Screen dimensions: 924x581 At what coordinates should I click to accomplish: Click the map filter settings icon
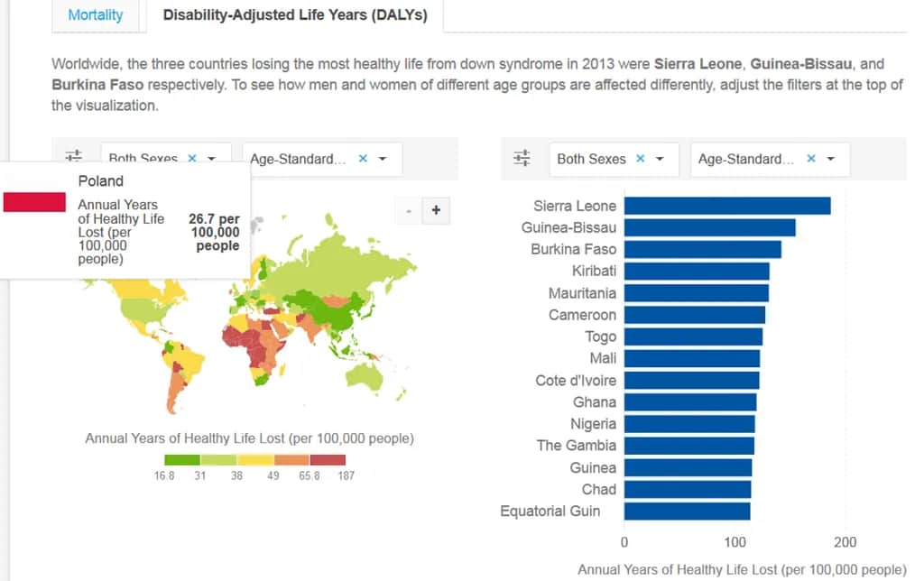(x=74, y=155)
